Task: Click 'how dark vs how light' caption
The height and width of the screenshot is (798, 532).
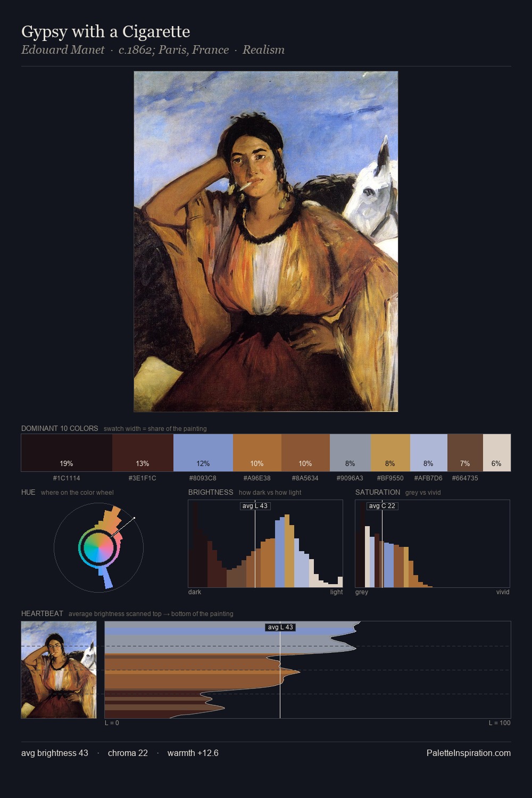Action: coord(270,493)
